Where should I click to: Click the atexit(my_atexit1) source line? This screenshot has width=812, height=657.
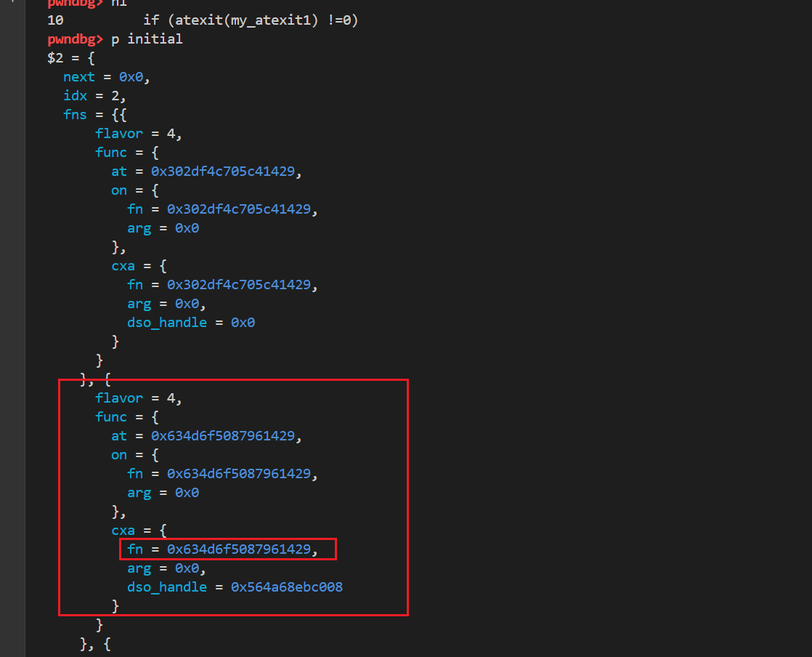[x=251, y=20]
